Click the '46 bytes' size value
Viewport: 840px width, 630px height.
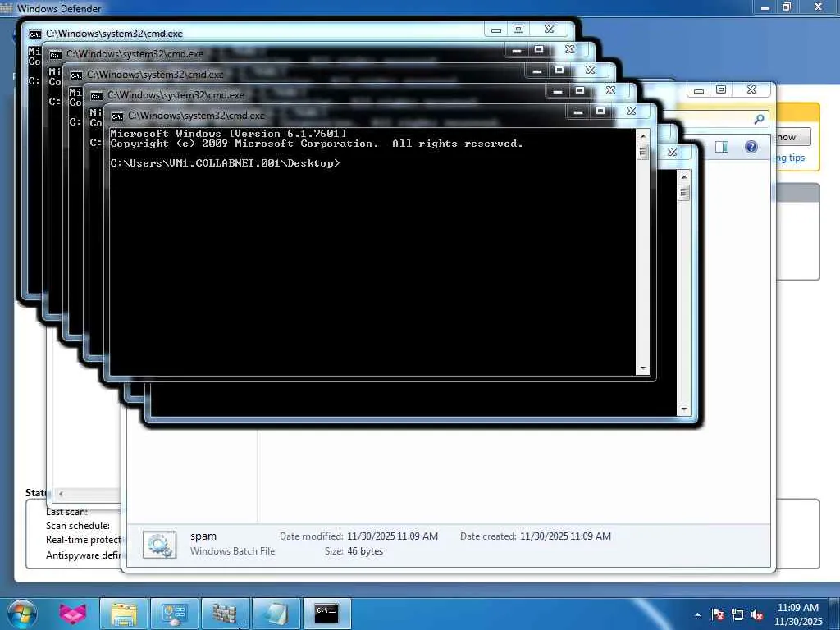tap(365, 551)
